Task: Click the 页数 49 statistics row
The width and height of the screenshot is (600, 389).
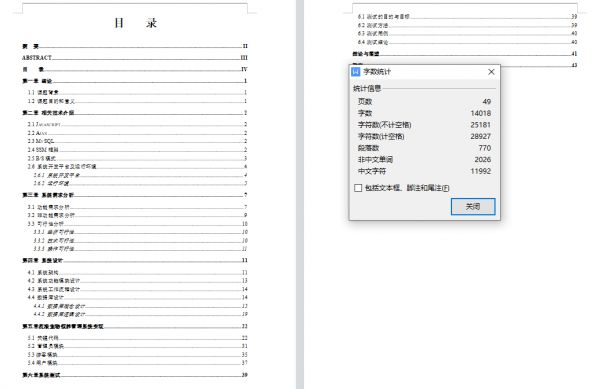Action: click(424, 101)
